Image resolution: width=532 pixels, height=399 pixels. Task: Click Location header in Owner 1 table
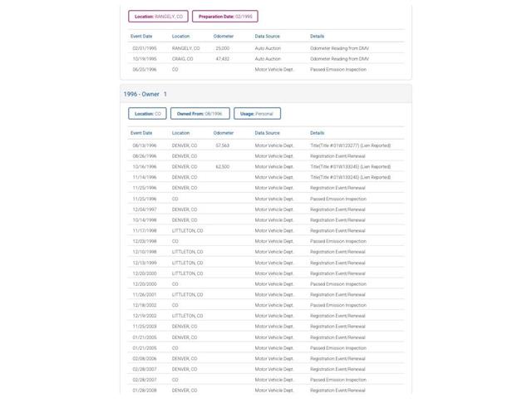pos(180,133)
